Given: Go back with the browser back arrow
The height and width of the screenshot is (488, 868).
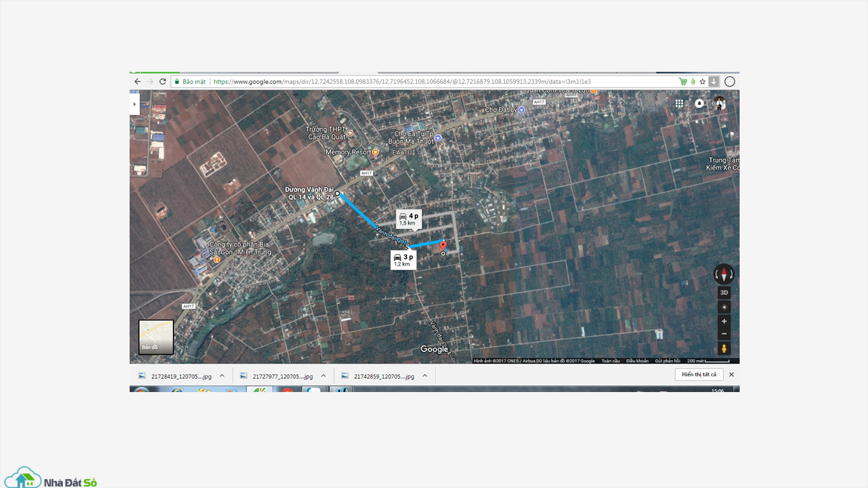Looking at the screenshot, I should click(x=137, y=81).
